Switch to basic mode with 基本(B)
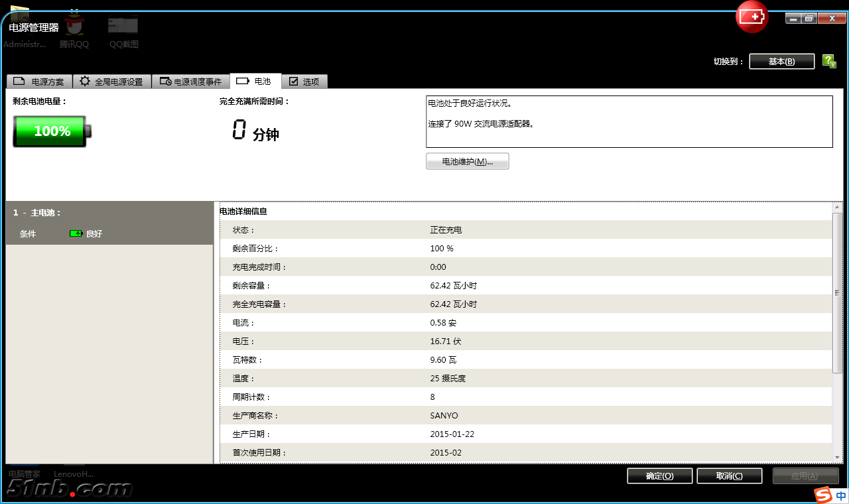This screenshot has height=504, width=849. pyautogui.click(x=781, y=61)
